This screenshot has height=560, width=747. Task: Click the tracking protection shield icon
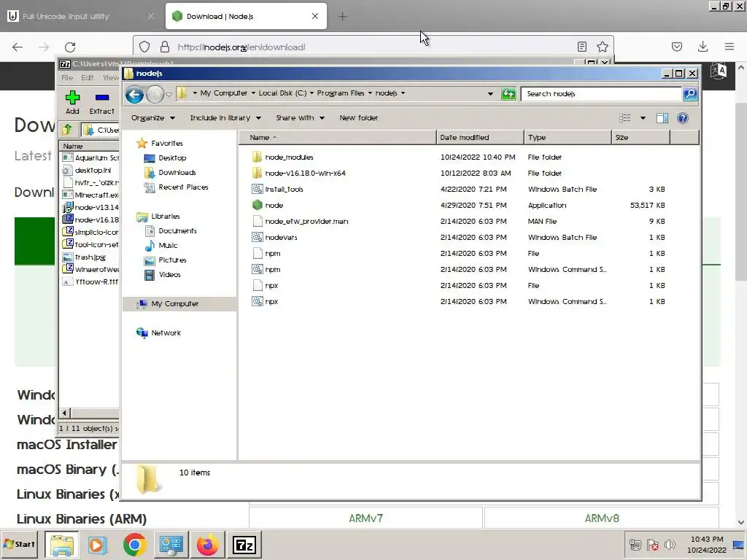(x=144, y=47)
